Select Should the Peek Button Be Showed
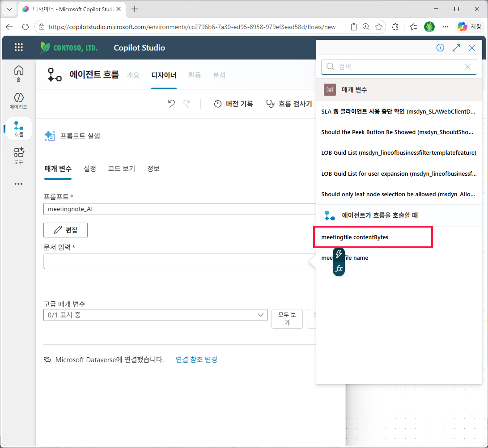 [397, 132]
